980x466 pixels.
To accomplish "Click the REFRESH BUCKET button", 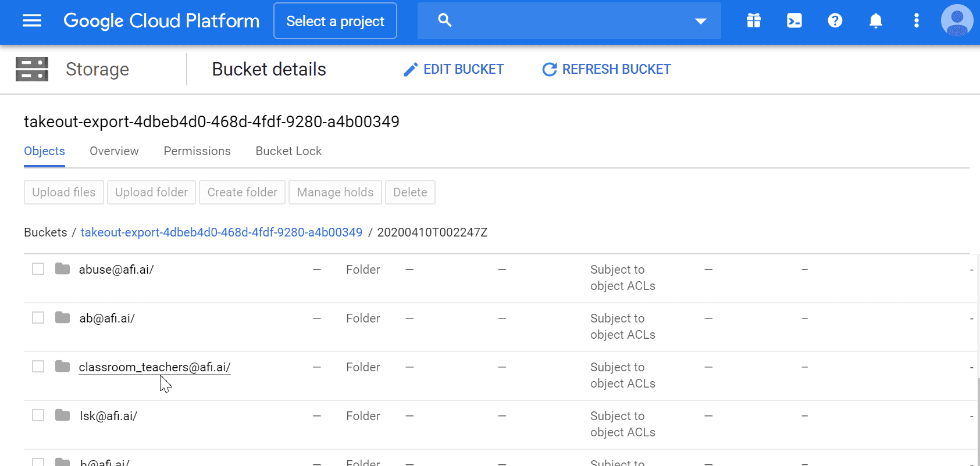I will tap(607, 69).
